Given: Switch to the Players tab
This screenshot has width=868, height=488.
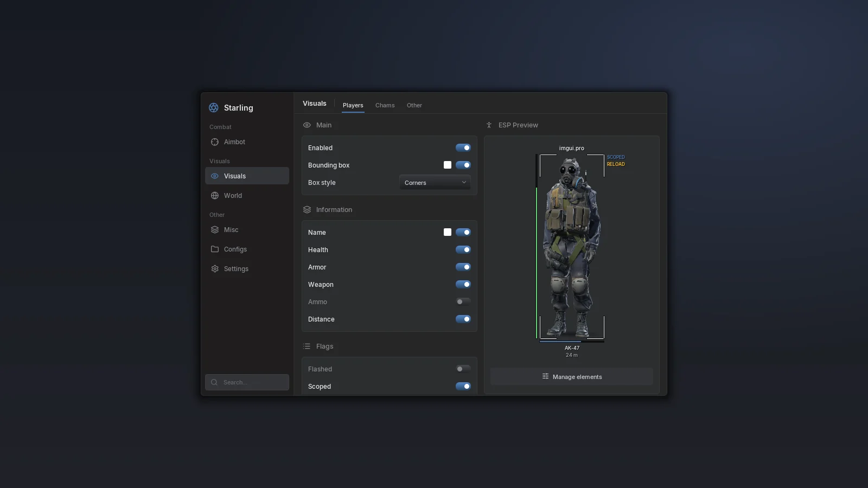Looking at the screenshot, I should pos(353,105).
